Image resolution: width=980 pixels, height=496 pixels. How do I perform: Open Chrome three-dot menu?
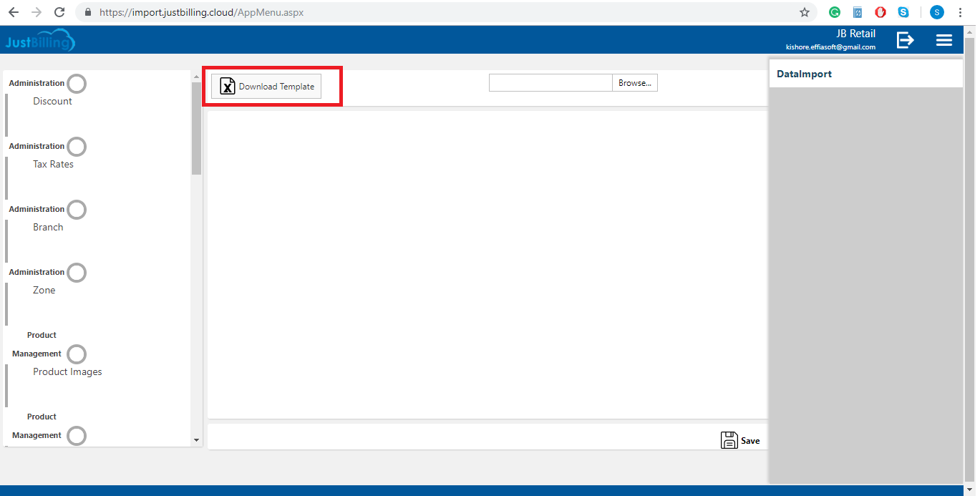coord(960,12)
